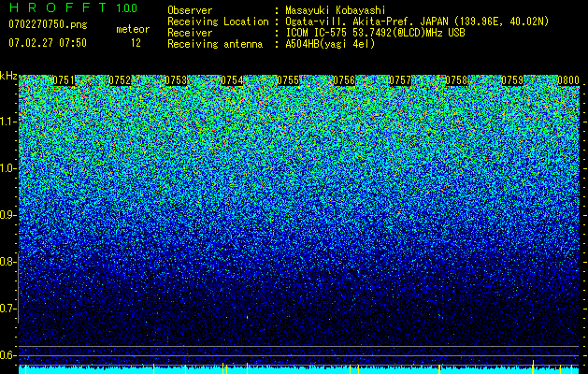Click the 0.9 frequency axis label
Viewport: 588px width, 374px height.
[8, 215]
